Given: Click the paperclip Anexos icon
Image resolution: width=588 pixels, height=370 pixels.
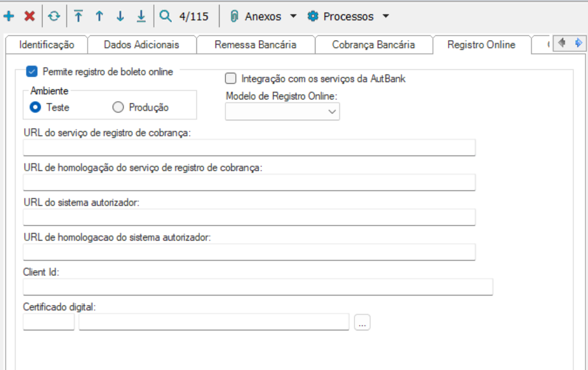Looking at the screenshot, I should tap(234, 16).
